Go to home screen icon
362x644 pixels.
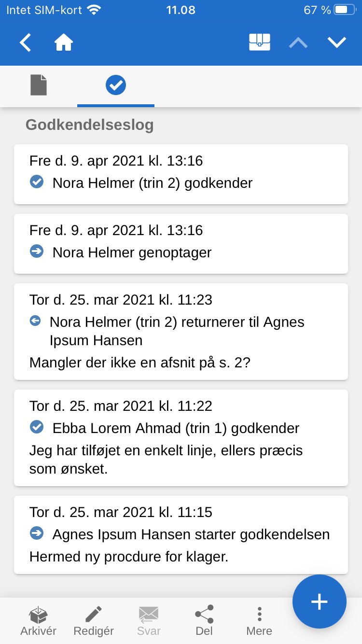point(64,42)
